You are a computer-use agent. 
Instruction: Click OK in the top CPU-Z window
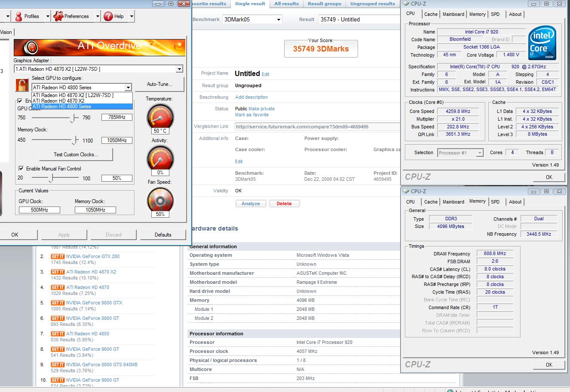(x=549, y=177)
